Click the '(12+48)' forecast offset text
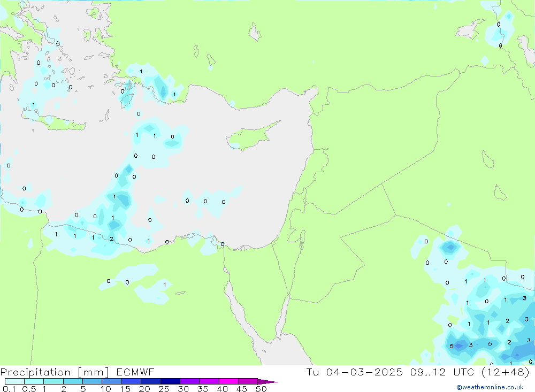This screenshot has width=535, height=392. pyautogui.click(x=506, y=372)
